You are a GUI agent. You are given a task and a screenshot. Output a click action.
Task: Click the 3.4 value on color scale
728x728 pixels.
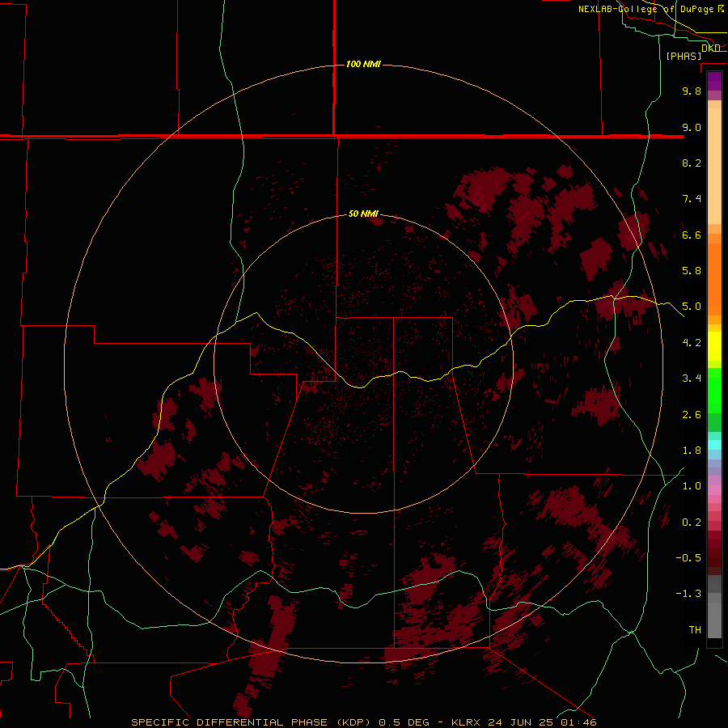pyautogui.click(x=692, y=379)
